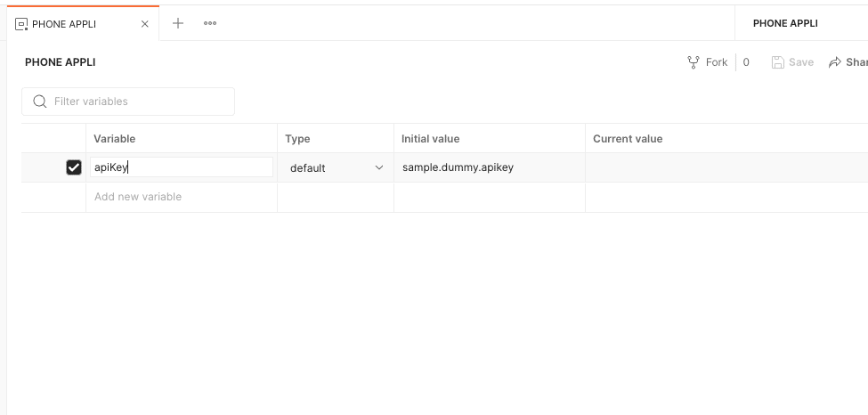868x415 pixels.
Task: Select the PHONE APPLI tab
Action: click(x=64, y=24)
